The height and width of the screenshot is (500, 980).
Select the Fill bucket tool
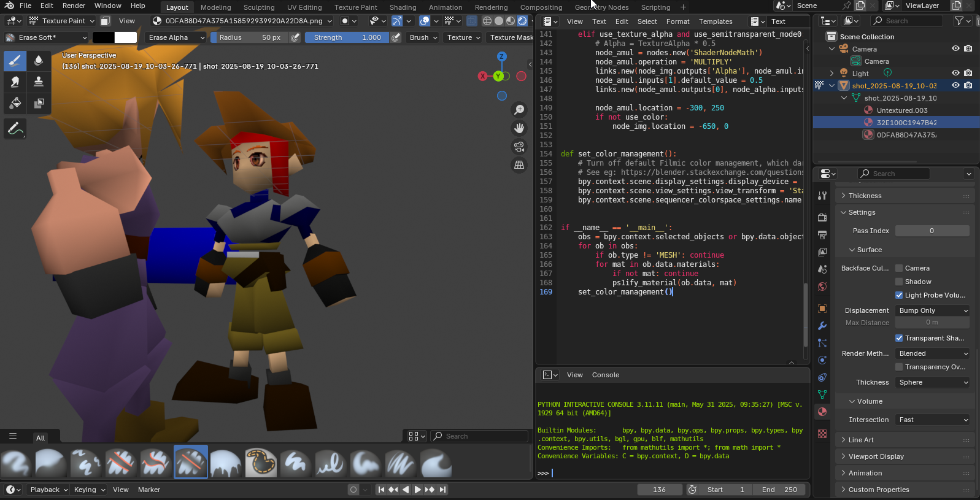click(x=15, y=103)
